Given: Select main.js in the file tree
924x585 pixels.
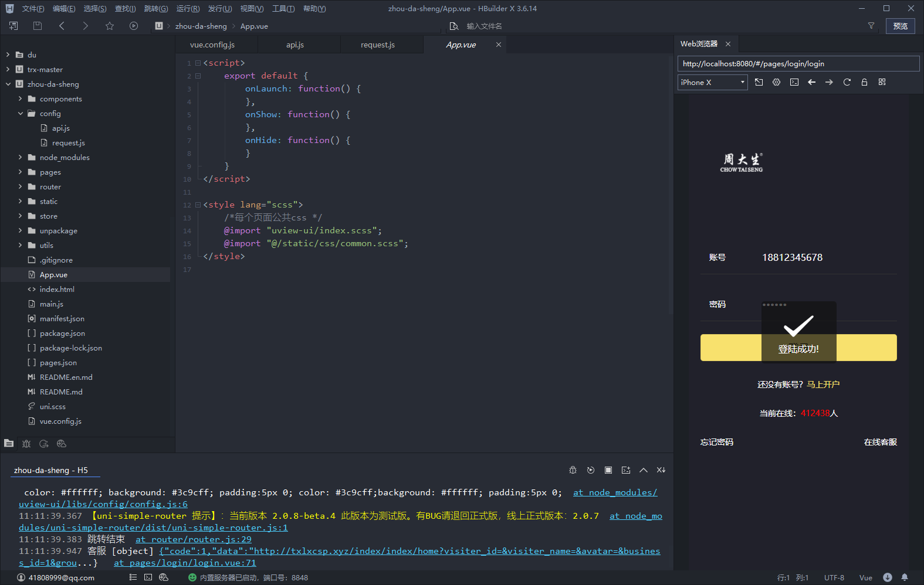Looking at the screenshot, I should pos(52,304).
